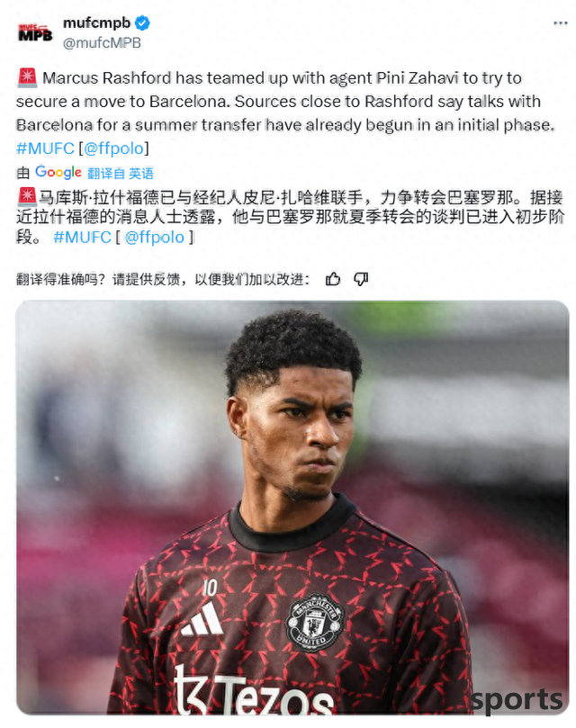Open #MUFC hashtag in Chinese translation

point(82,238)
